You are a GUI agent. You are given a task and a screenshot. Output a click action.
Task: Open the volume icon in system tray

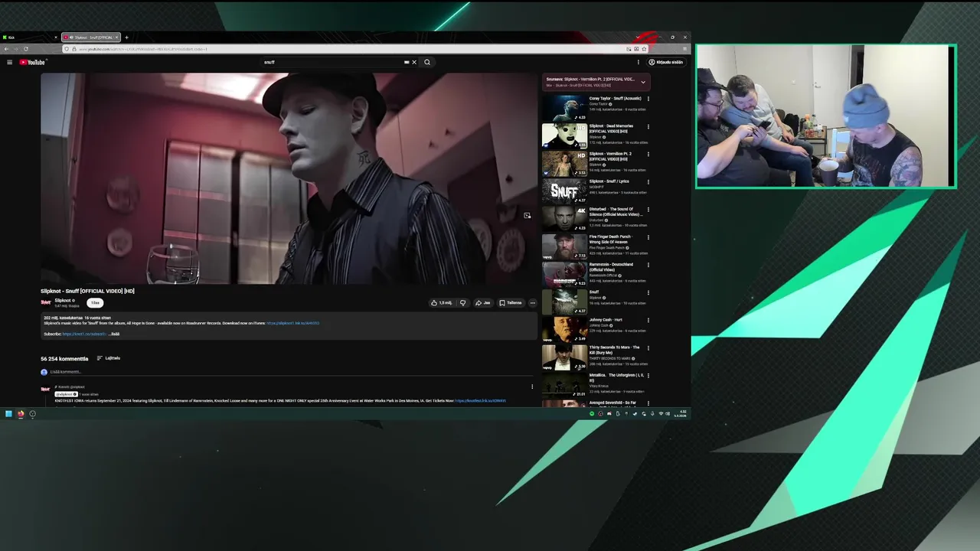[x=668, y=414]
